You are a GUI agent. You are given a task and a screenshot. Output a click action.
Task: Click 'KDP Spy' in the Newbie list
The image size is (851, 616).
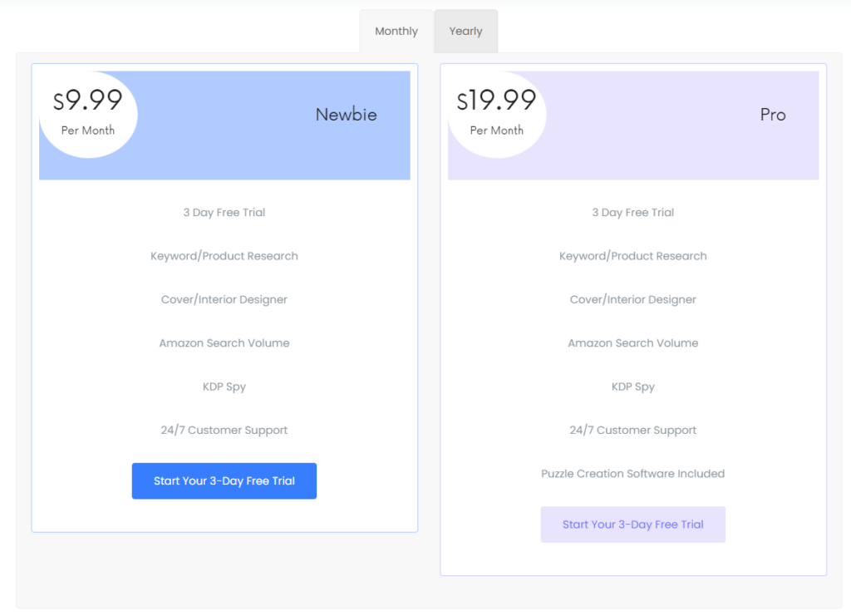click(224, 387)
